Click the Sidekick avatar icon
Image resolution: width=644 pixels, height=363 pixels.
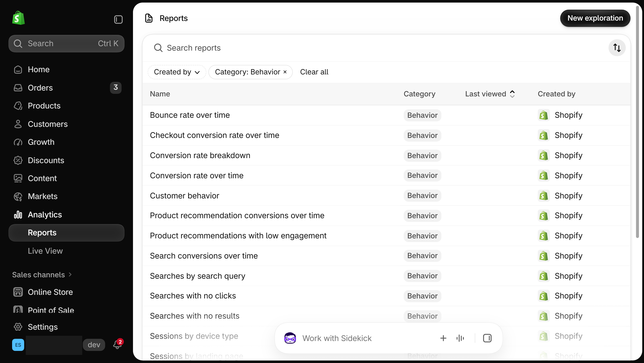pos(290,338)
